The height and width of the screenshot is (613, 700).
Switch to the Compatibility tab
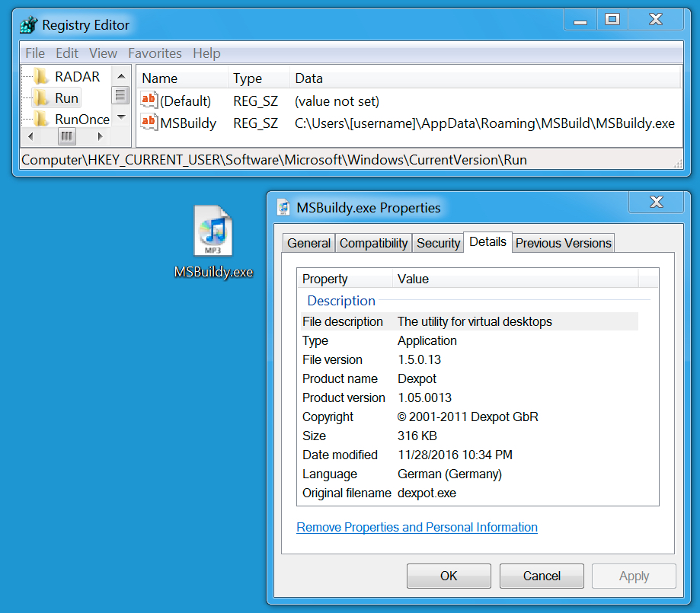pos(373,243)
